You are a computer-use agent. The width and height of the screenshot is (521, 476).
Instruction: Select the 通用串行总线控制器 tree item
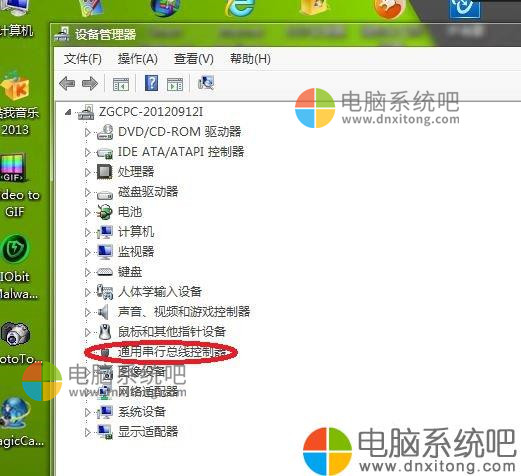172,352
